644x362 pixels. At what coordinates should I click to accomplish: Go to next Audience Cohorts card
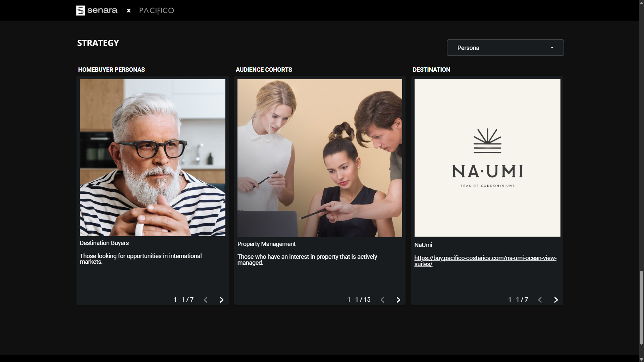[x=398, y=300]
